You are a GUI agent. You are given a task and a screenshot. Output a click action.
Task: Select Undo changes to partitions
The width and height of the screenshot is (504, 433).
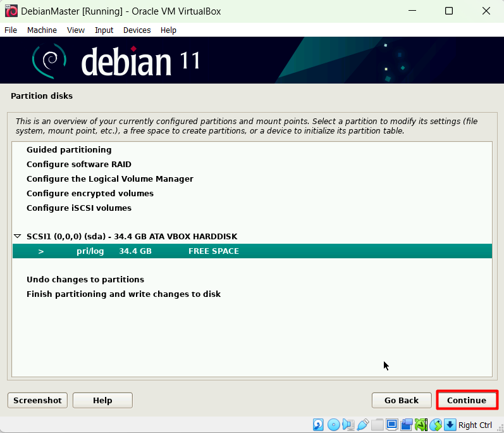coord(252,279)
